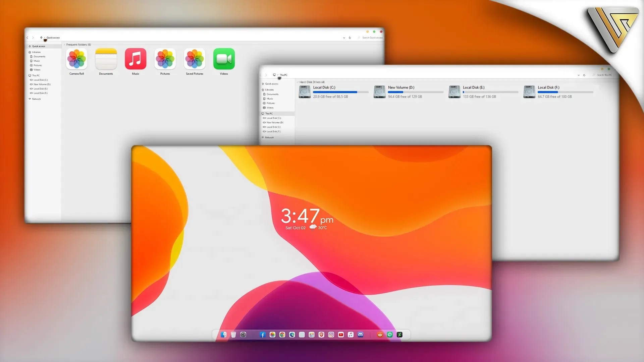Select Network in This PC sidebar
Screen dimensions: 644x362
(x=269, y=137)
